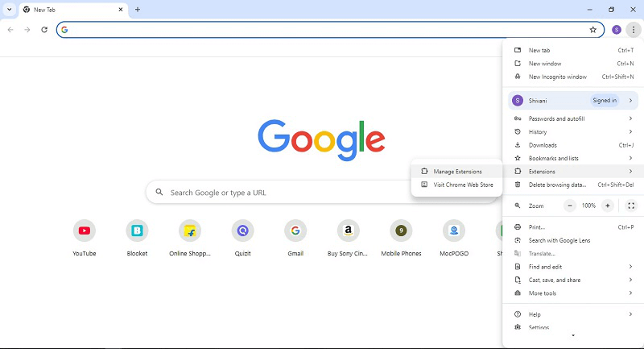Close the three-dot Chrome menu button
Viewport: 644px width, 349px height.
[634, 30]
